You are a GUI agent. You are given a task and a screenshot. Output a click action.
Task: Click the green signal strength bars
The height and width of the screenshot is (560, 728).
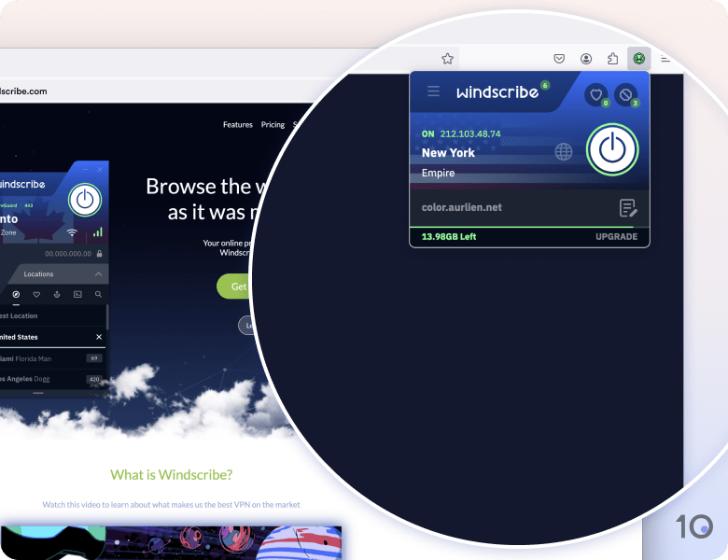[x=97, y=231]
